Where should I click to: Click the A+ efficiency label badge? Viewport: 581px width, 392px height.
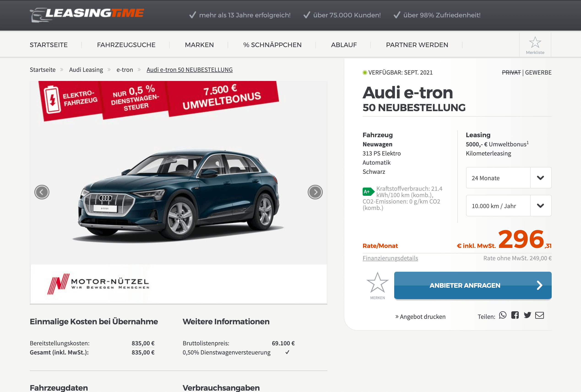[368, 192]
